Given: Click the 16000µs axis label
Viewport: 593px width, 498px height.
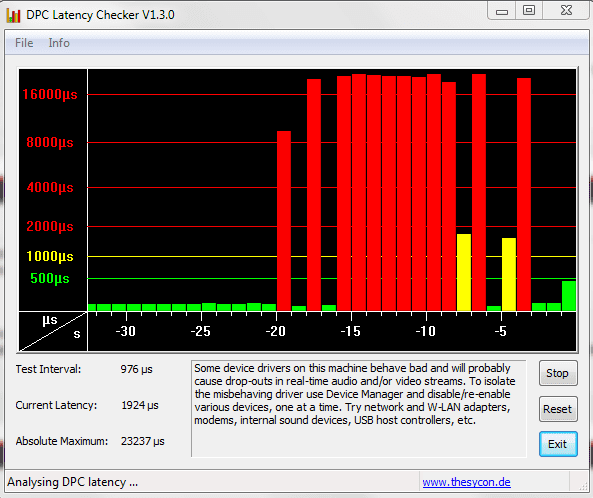Looking at the screenshot, I should pos(50,94).
